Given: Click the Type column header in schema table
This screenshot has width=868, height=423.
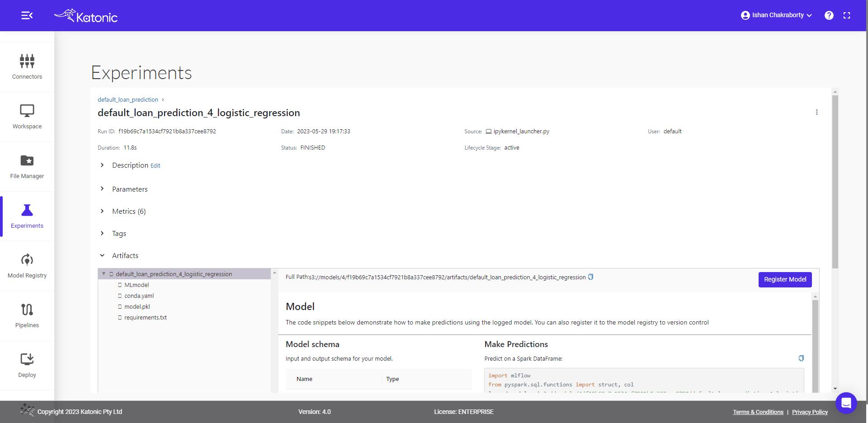Looking at the screenshot, I should coord(392,379).
